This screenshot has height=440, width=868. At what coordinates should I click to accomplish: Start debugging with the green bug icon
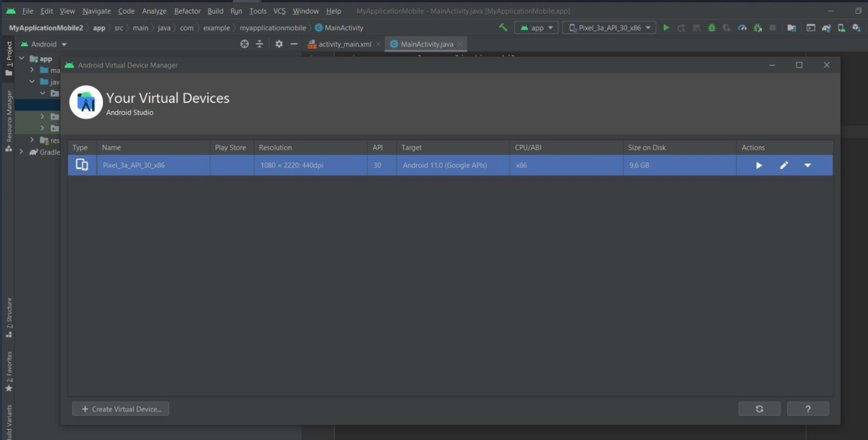[711, 28]
